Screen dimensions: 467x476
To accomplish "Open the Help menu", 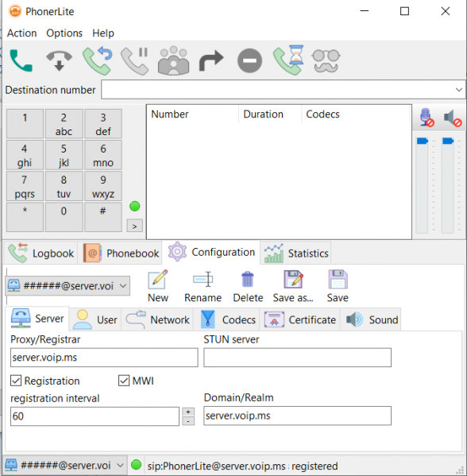I will pos(103,33).
